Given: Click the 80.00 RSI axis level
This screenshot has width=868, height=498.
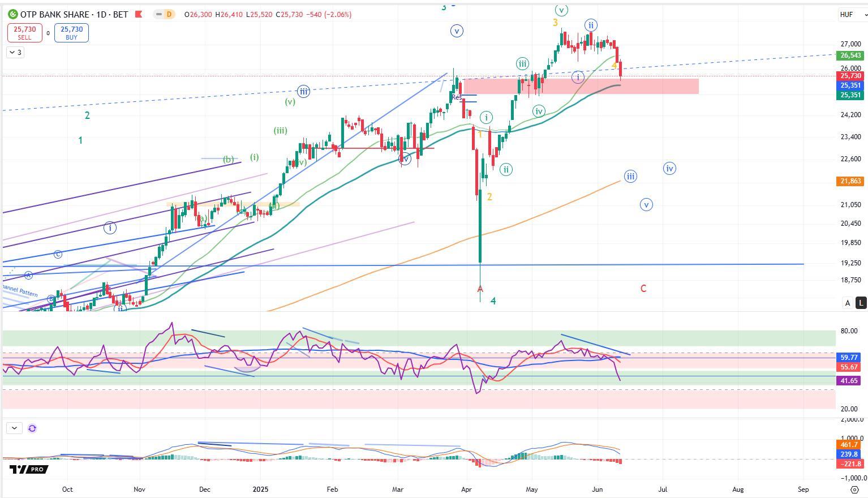Looking at the screenshot, I should (x=848, y=331).
